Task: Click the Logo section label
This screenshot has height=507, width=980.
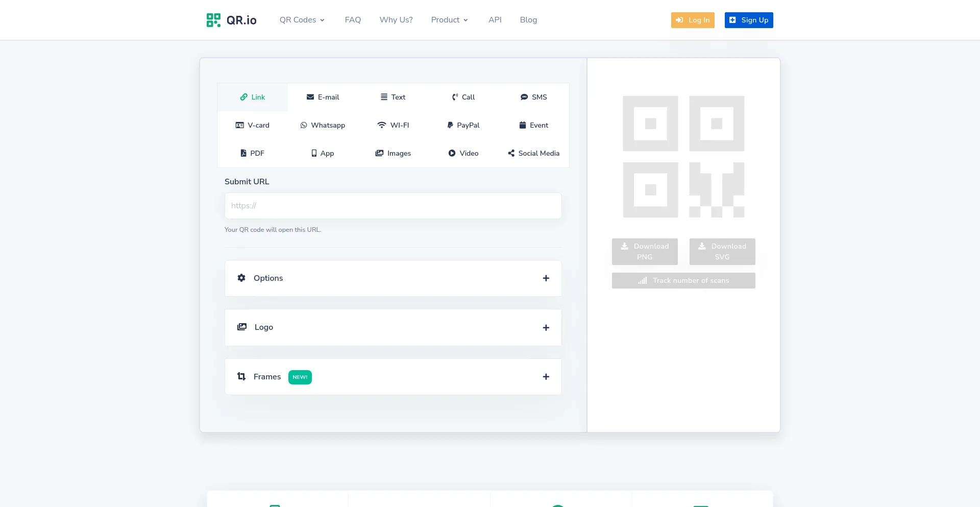Action: 264,327
